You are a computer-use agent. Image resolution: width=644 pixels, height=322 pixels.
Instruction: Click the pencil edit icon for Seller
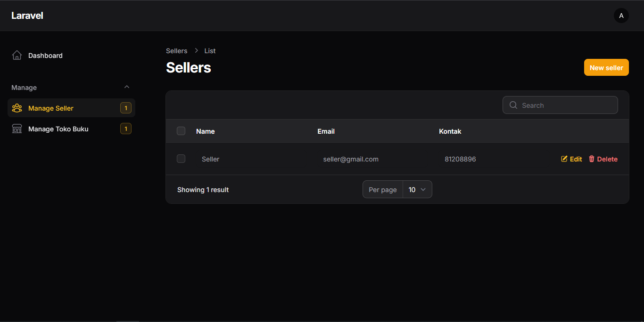click(564, 159)
